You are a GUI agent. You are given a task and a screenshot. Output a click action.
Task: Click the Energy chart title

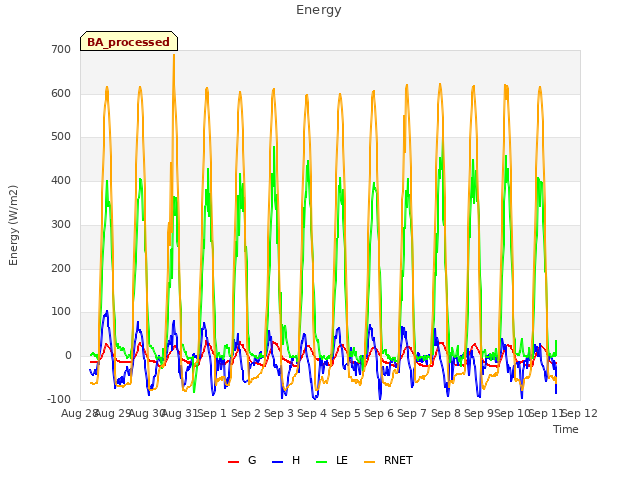(318, 10)
